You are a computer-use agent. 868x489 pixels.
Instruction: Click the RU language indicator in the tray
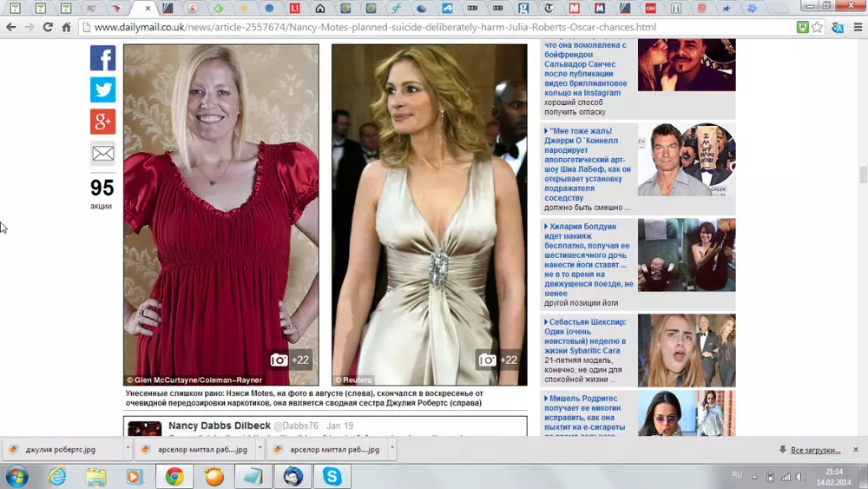(x=737, y=476)
